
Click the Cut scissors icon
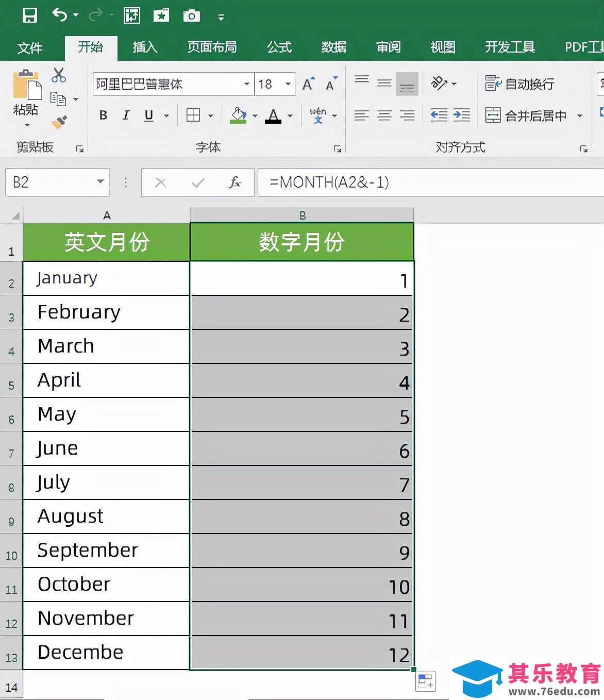tap(59, 75)
